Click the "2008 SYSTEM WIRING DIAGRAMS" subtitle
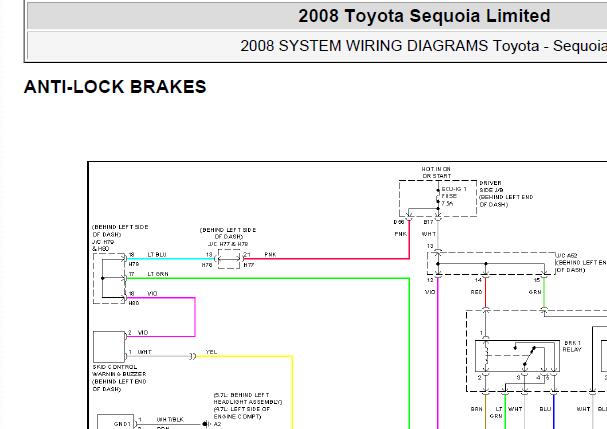The image size is (607, 429). (364, 46)
